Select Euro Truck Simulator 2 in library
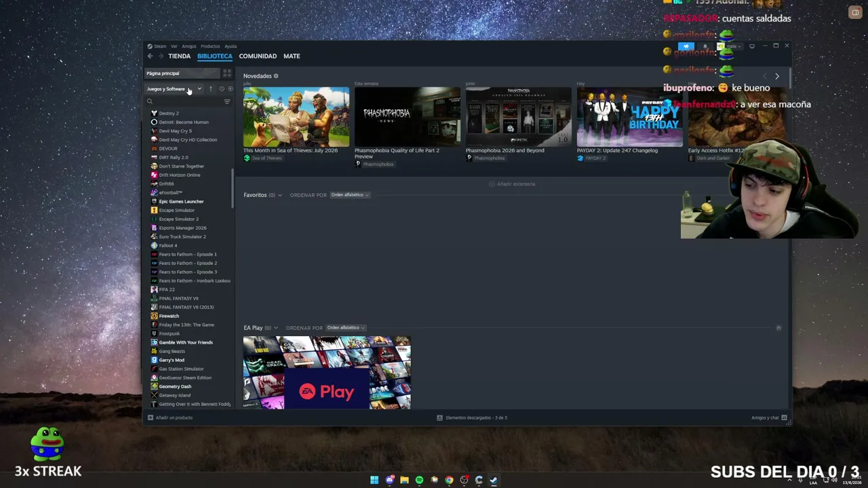Screen dimensions: 868x488 pyautogui.click(x=182, y=237)
